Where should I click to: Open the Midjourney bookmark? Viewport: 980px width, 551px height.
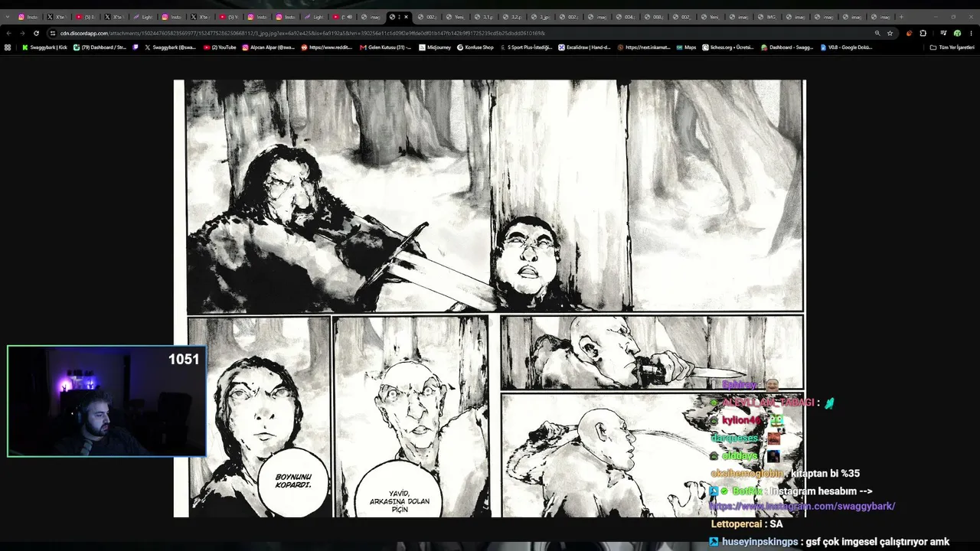[435, 47]
